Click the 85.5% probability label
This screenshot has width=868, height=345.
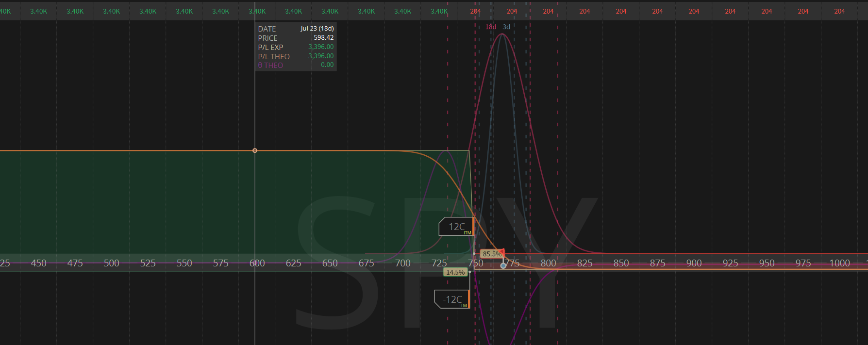492,254
